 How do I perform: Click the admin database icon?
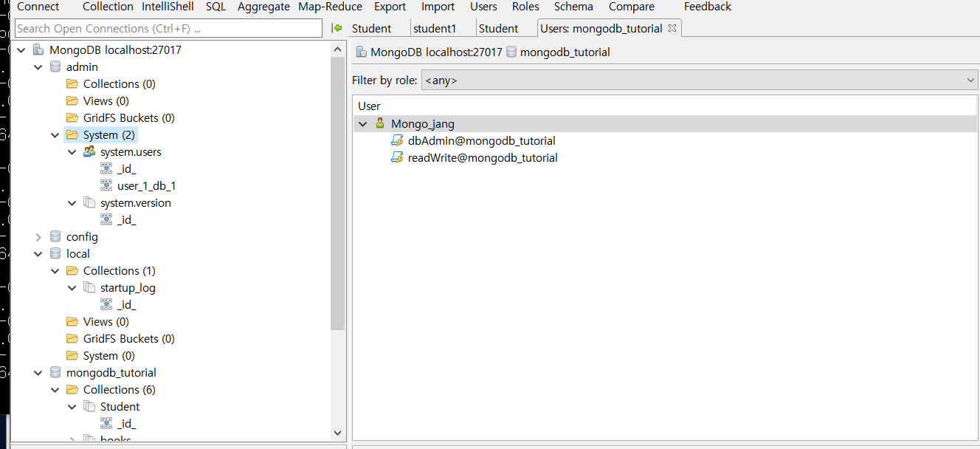[55, 66]
